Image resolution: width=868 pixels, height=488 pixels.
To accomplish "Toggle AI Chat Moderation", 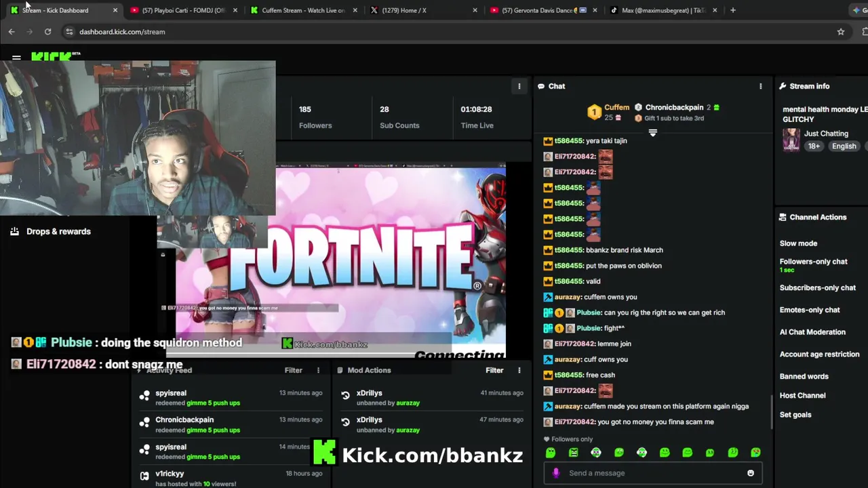I will (x=812, y=332).
